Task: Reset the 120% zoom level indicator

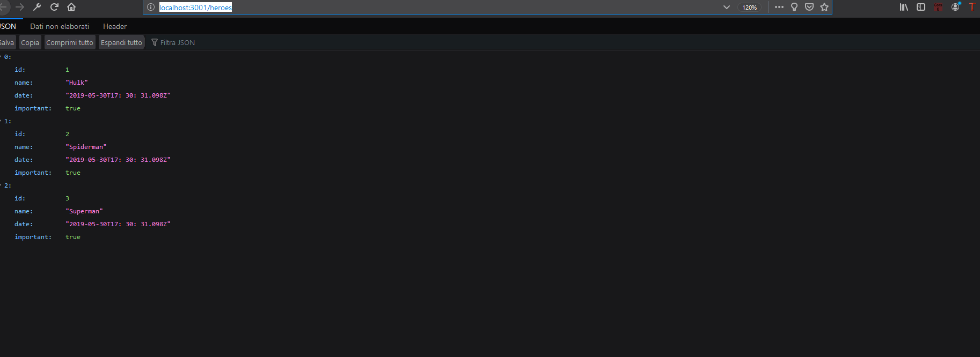Action: pyautogui.click(x=750, y=8)
